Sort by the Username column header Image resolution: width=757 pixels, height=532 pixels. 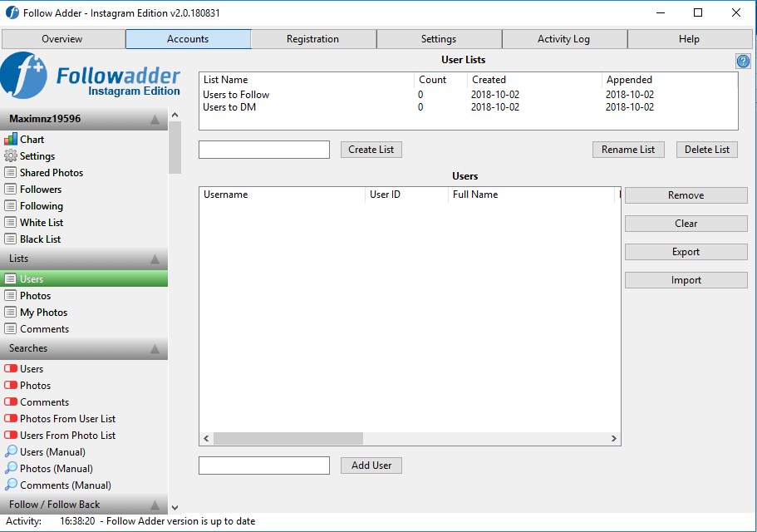pyautogui.click(x=283, y=195)
